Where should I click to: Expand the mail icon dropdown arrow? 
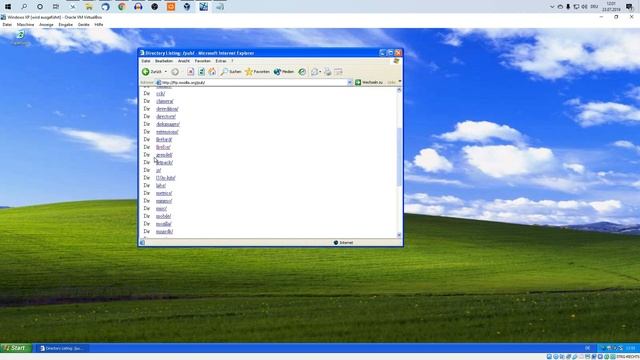[x=320, y=72]
